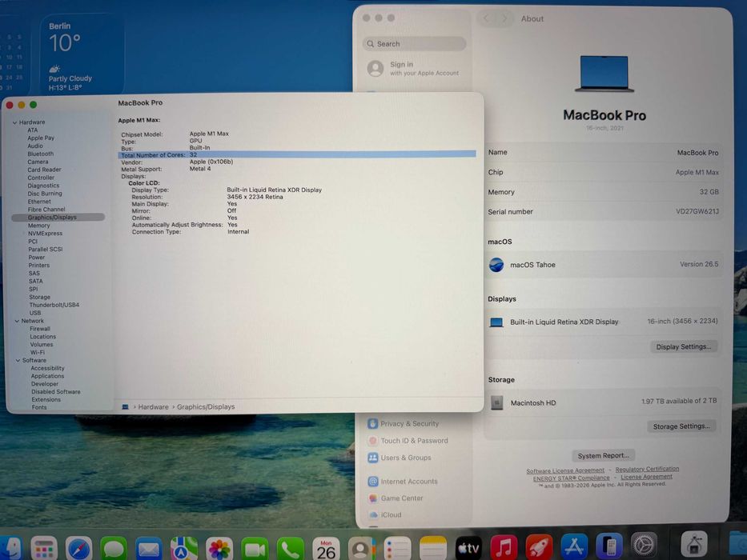The image size is (747, 560).
Task: Select Thunderbolt/USB4 in the sidebar
Action: coord(54,305)
